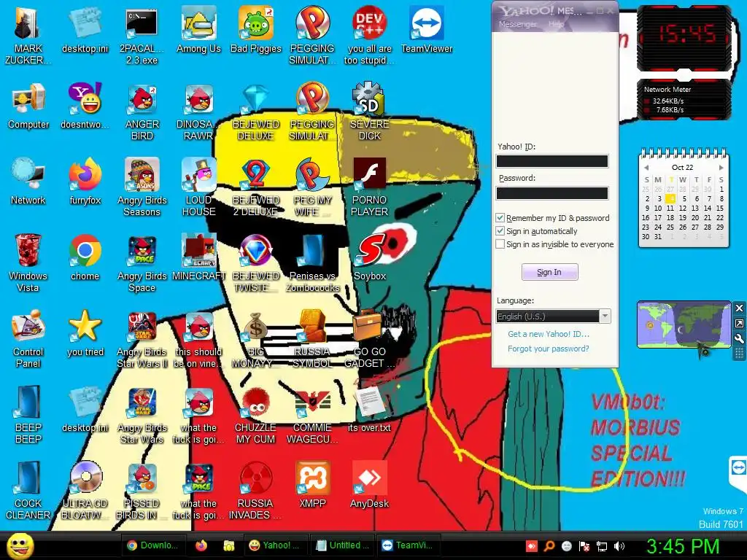The height and width of the screenshot is (560, 747).
Task: Click the volume speaker tray icon
Action: 619,546
